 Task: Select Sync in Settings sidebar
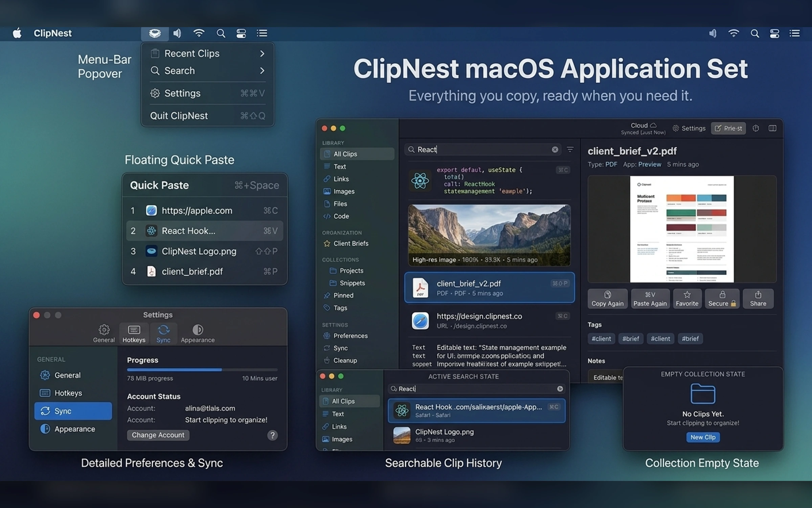tap(73, 411)
